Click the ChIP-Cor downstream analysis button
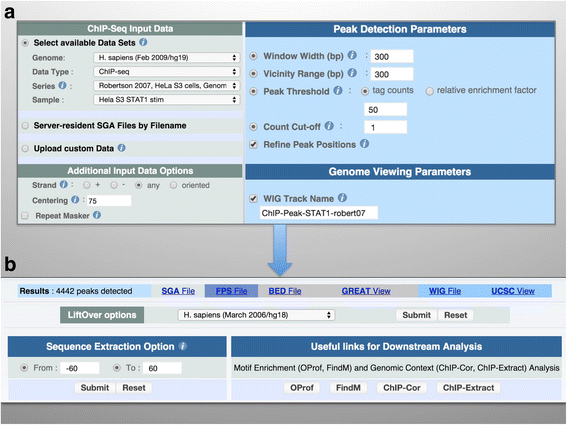The image size is (567, 425). pyautogui.click(x=402, y=388)
